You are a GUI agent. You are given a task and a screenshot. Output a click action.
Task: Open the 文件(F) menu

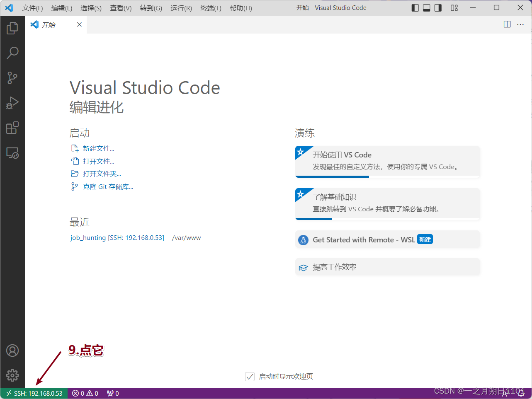pyautogui.click(x=32, y=8)
